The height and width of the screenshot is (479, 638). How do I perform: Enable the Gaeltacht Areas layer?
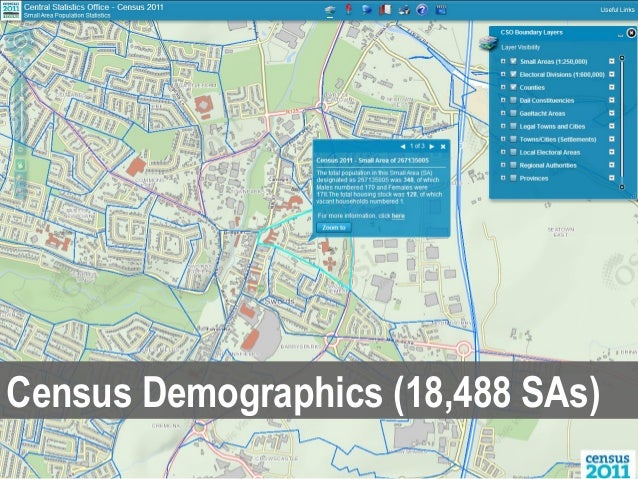click(x=513, y=113)
